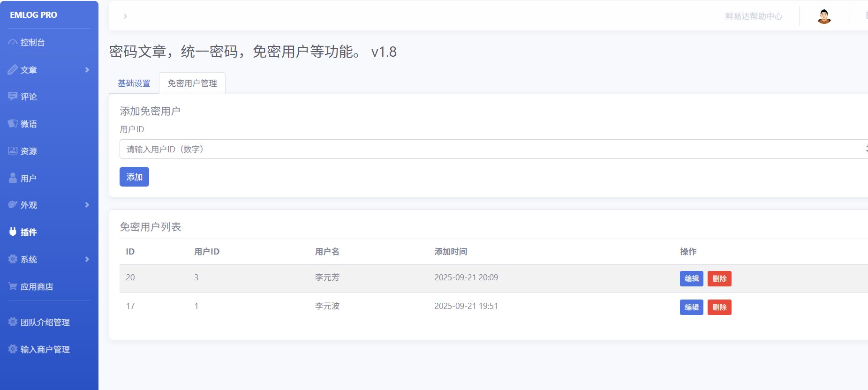The image size is (868, 390).
Task: Expand the 文章 submenu chevron
Action: point(87,70)
